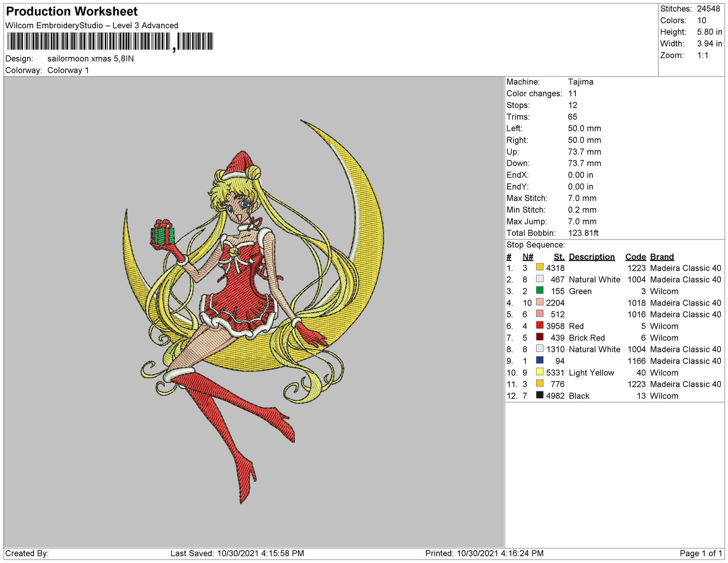Click the Stops value 12
Viewport: 728px width, 563px height.
coord(573,105)
